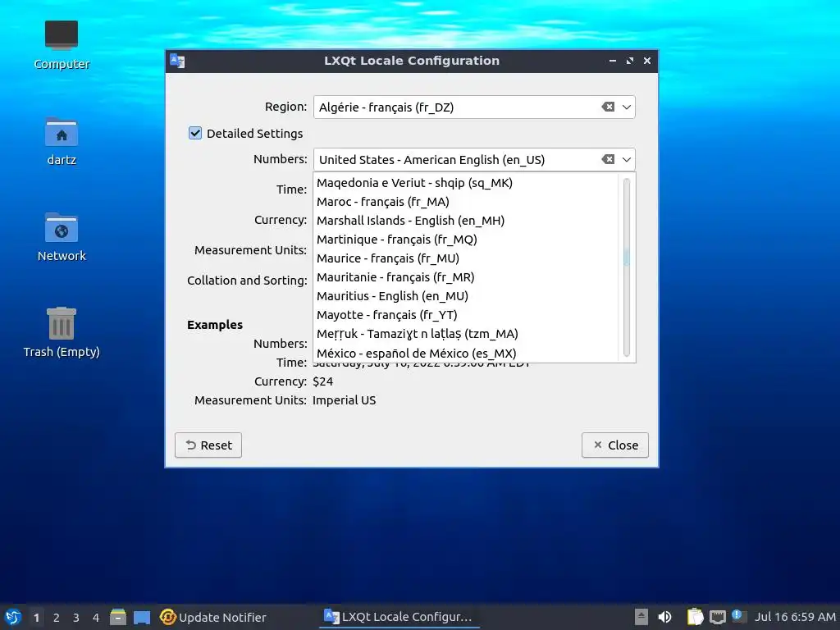Collapse the Numbers dropdown arrow
The width and height of the screenshot is (840, 630).
click(626, 159)
